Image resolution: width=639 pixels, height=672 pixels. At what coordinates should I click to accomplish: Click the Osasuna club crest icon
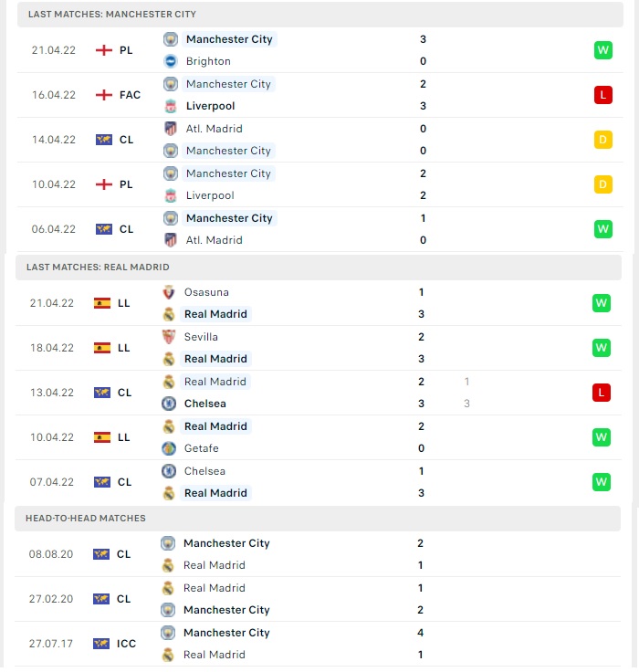tap(169, 292)
